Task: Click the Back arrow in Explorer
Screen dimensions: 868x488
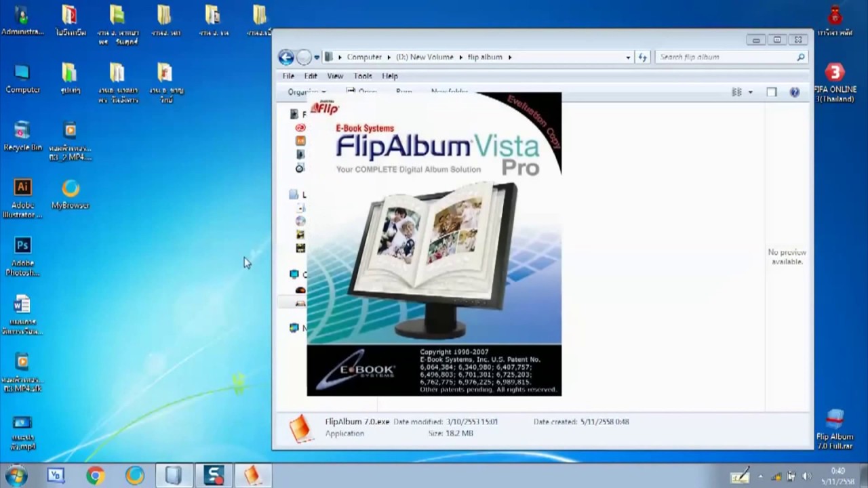Action: 286,57
